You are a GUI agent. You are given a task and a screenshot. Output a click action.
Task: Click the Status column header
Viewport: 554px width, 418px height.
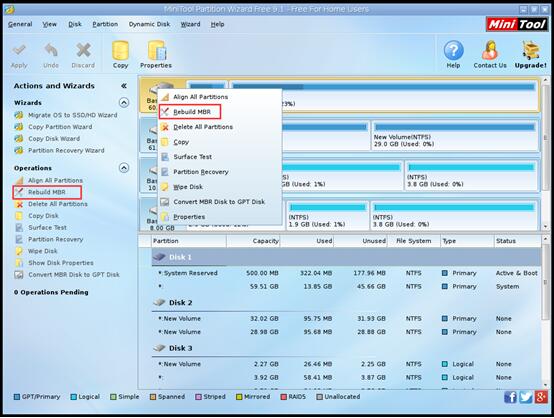517,241
